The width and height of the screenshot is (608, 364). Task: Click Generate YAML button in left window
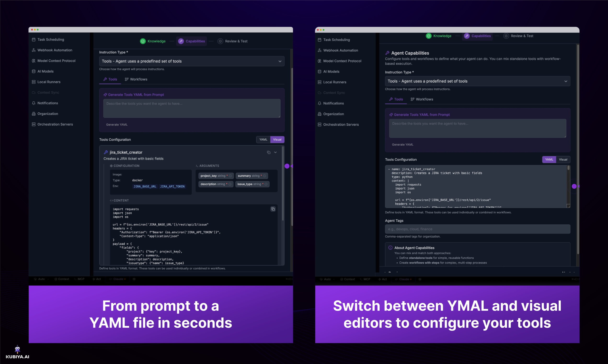(117, 125)
